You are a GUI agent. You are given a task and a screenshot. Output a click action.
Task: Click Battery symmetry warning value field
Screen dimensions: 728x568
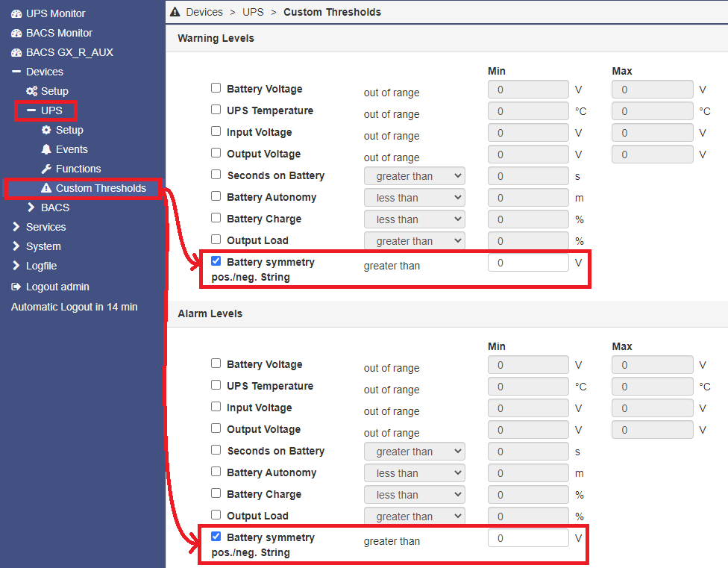[x=528, y=263]
